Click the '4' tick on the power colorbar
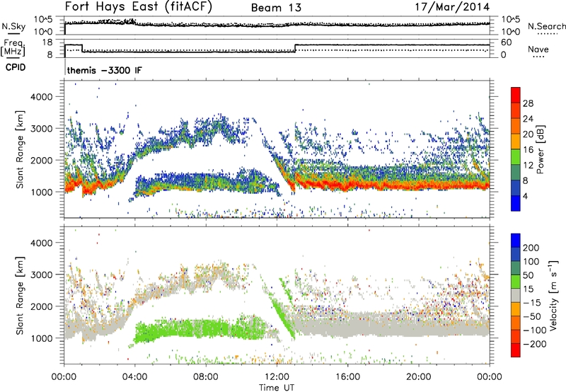Image resolution: width=566 pixels, height=392 pixels. 525,196
